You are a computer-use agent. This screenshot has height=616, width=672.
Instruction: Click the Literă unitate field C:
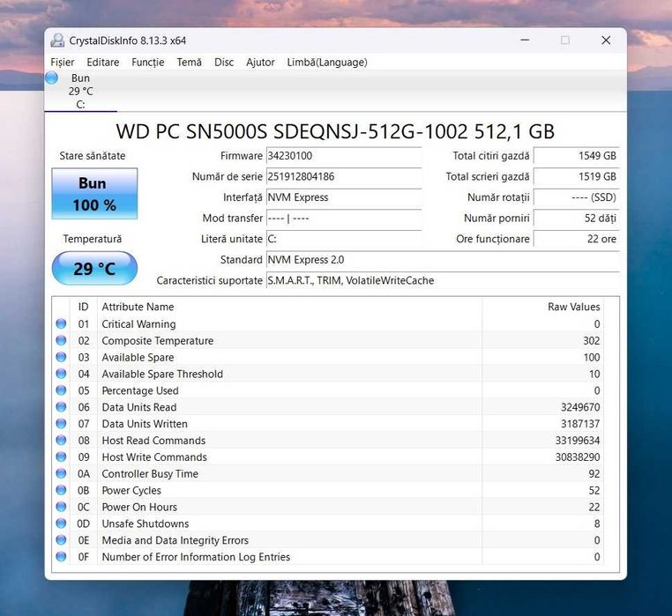coord(344,239)
